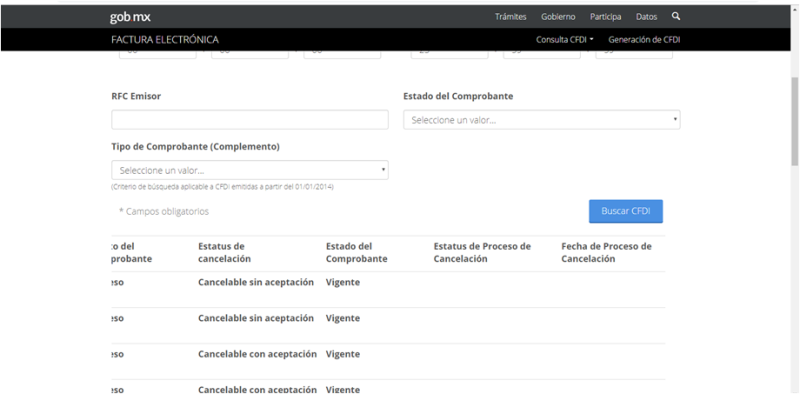Open Estado del Comprobante dropdown
The height and width of the screenshot is (394, 800).
click(x=542, y=120)
